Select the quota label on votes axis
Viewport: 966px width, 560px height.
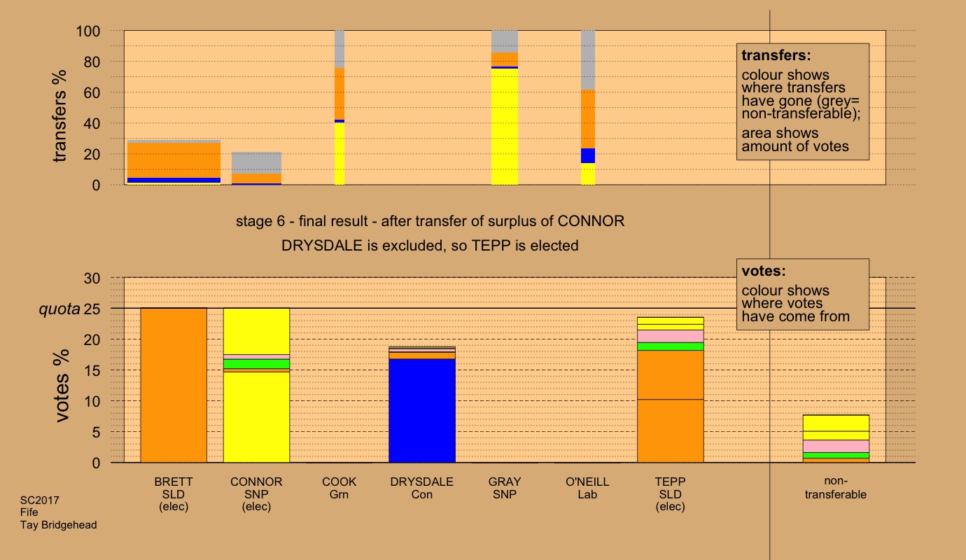(x=59, y=309)
